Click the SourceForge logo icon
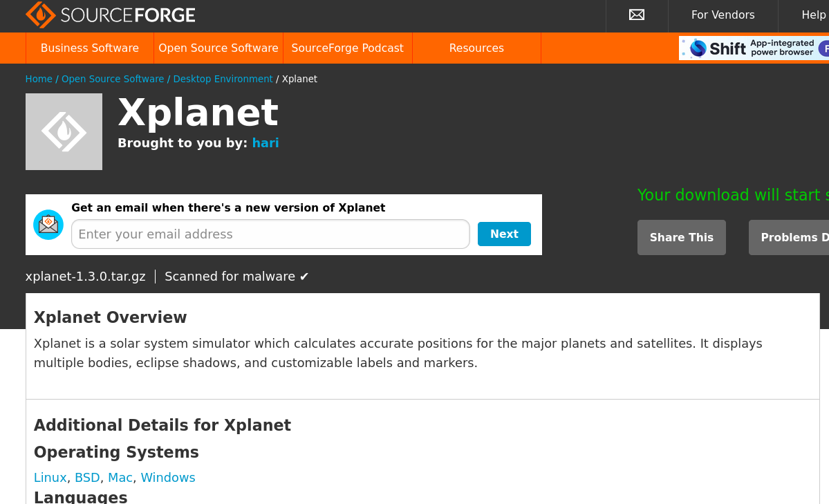Screen dimensions: 829x504 pyautogui.click(x=41, y=15)
